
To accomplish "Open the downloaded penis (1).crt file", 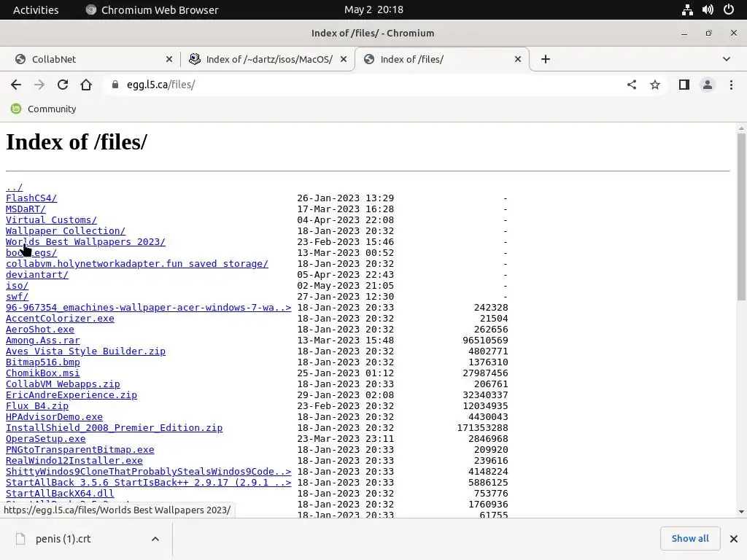I will coord(63,539).
